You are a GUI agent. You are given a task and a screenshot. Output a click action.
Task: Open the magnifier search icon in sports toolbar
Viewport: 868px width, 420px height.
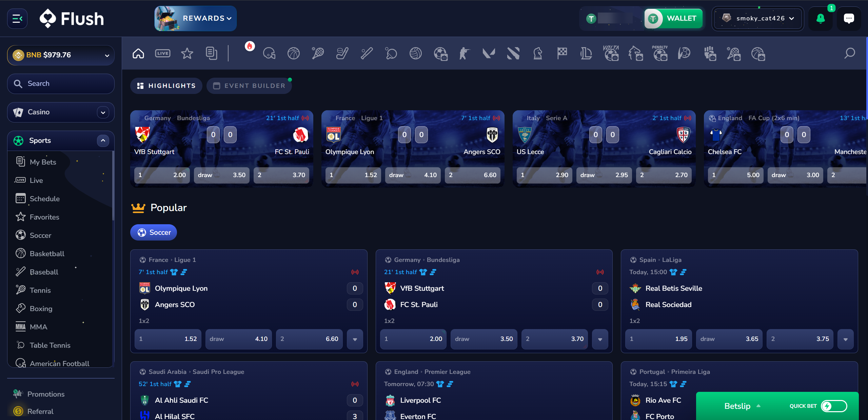click(850, 53)
